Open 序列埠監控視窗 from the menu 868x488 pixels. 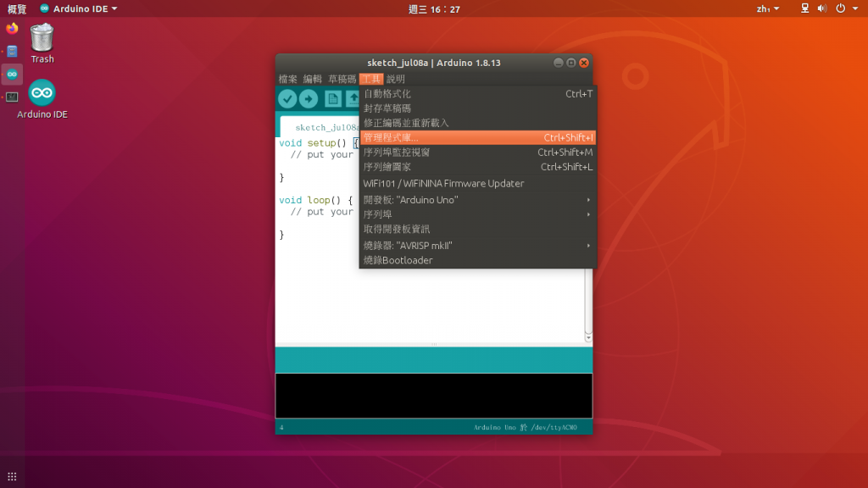(478, 152)
